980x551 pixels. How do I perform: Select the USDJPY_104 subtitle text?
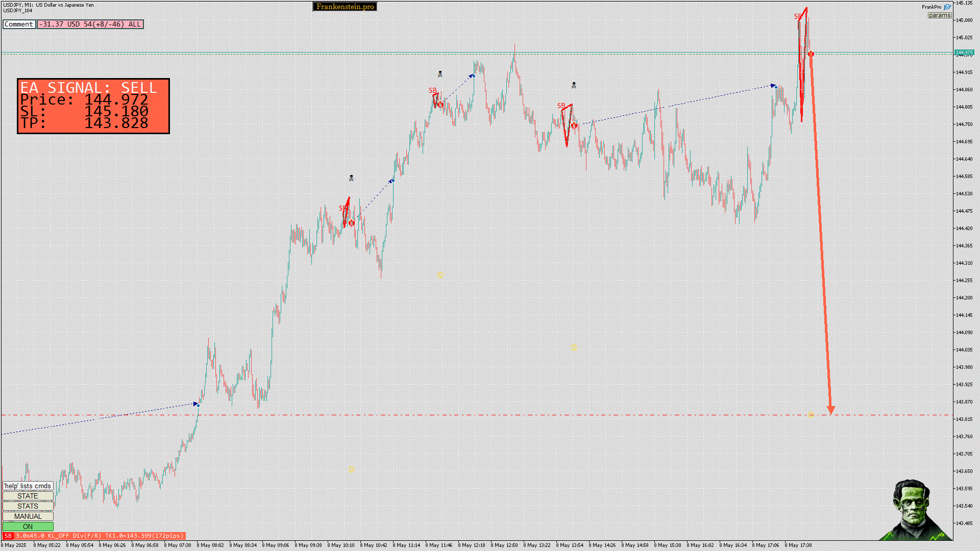18,10
